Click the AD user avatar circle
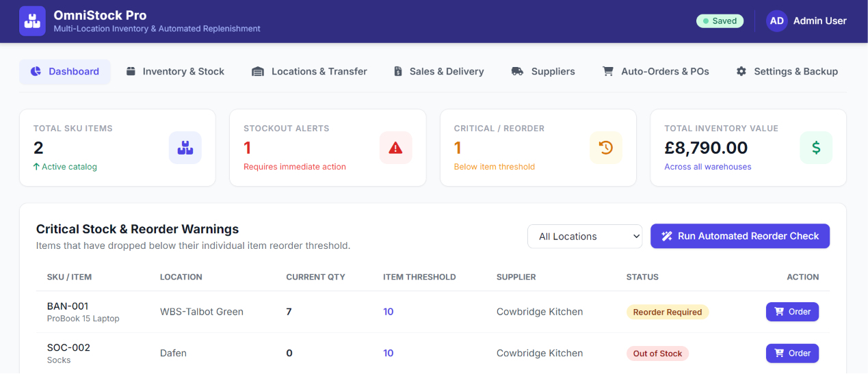868x374 pixels. click(x=777, y=21)
